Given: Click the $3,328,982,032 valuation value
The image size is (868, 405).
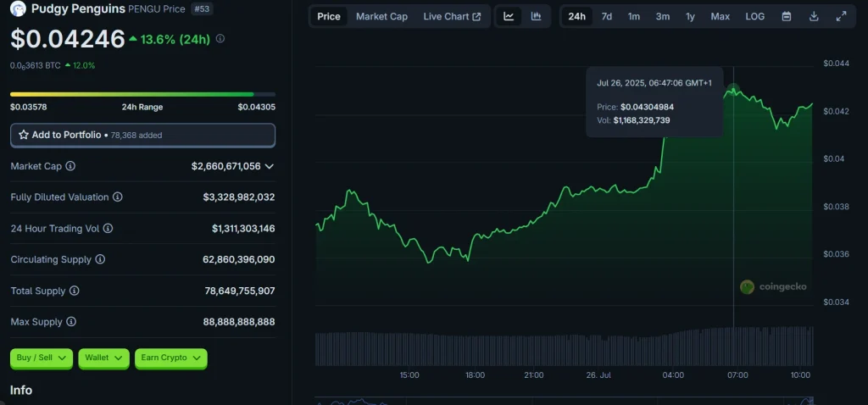Looking at the screenshot, I should (239, 197).
